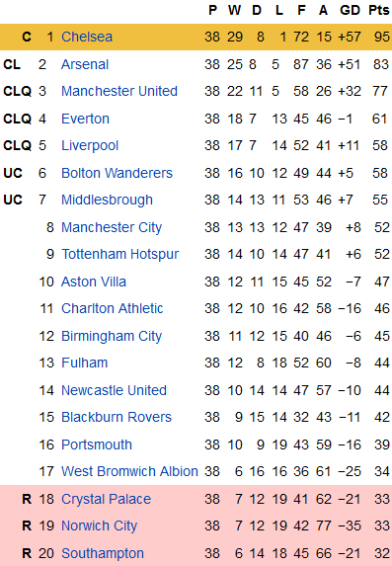Open the Birmingham City link
This screenshot has width=392, height=566.
(112, 337)
